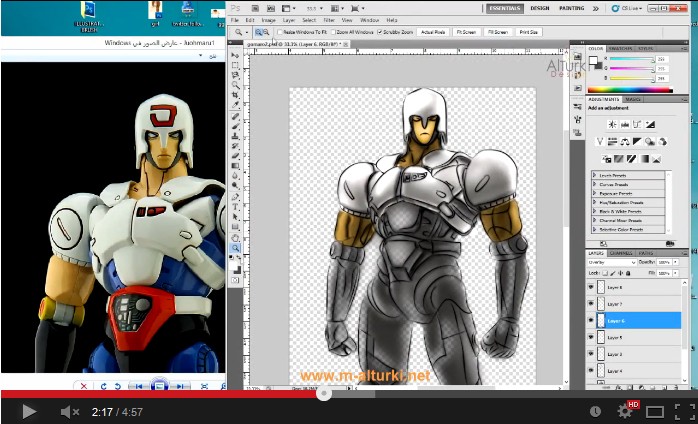Select the Lasso tool
Screen dimensions: 698x424
[235, 75]
